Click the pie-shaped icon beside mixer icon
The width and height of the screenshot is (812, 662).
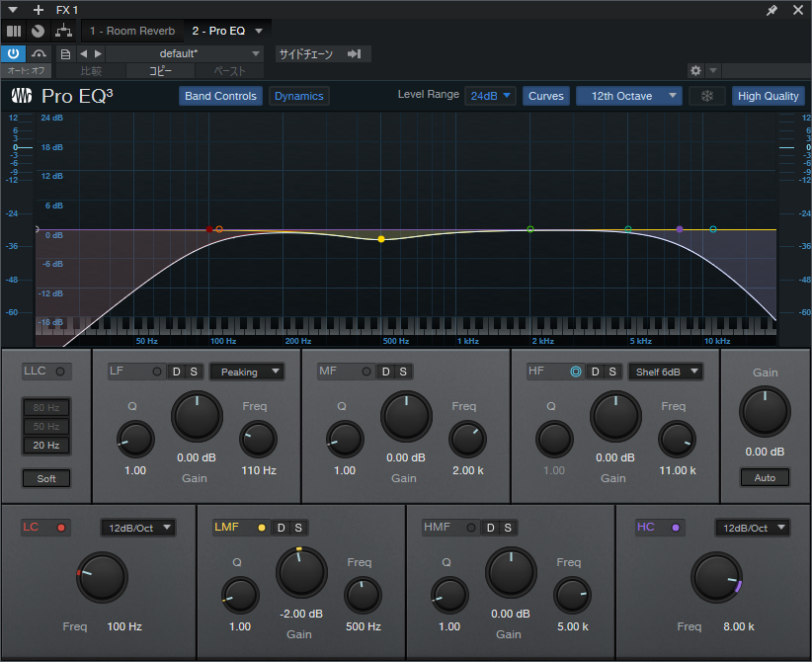(x=38, y=31)
